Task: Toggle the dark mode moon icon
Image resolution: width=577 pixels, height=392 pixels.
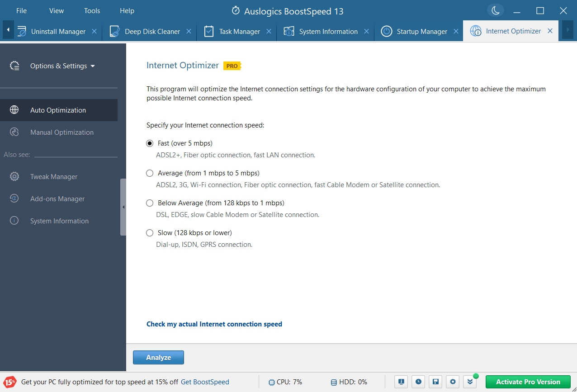Action: (496, 10)
